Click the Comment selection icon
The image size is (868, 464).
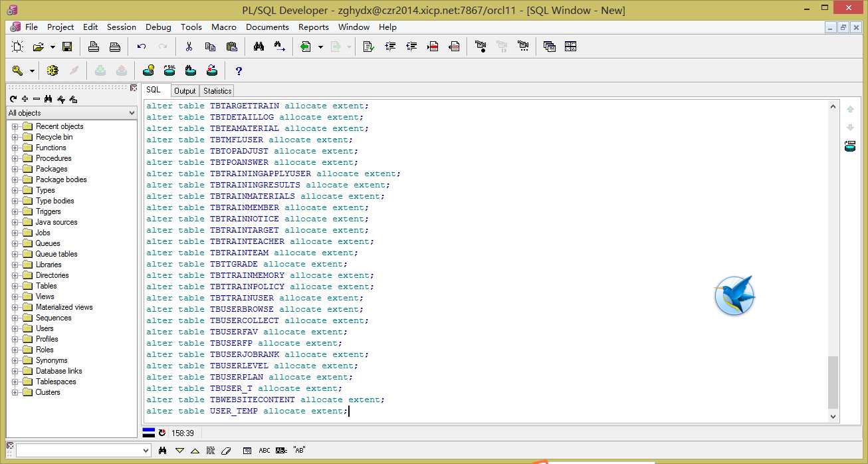pos(433,47)
